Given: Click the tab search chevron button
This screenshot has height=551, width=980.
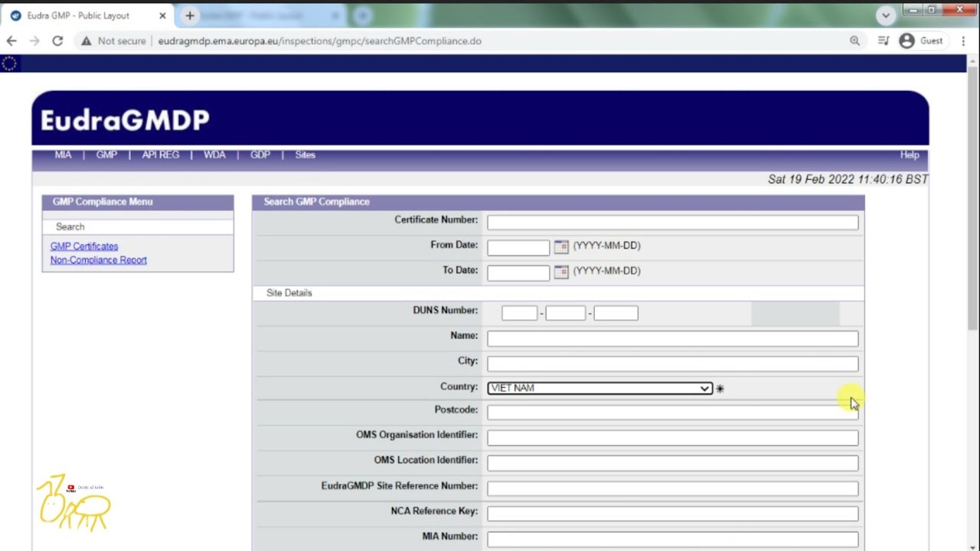Looking at the screenshot, I should (886, 15).
